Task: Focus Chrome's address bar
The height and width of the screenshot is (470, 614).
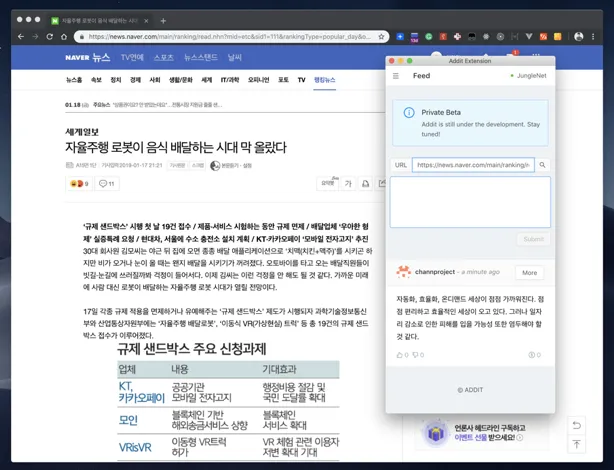Action: tap(229, 36)
